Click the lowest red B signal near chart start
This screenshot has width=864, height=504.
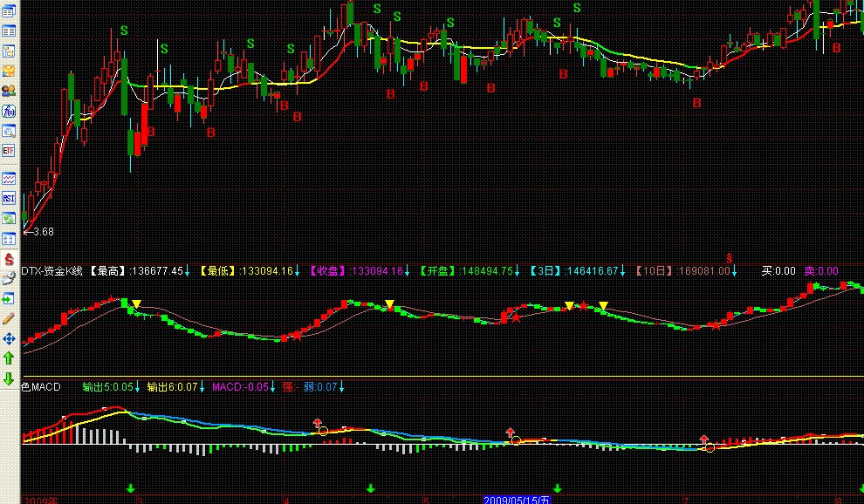pos(151,133)
